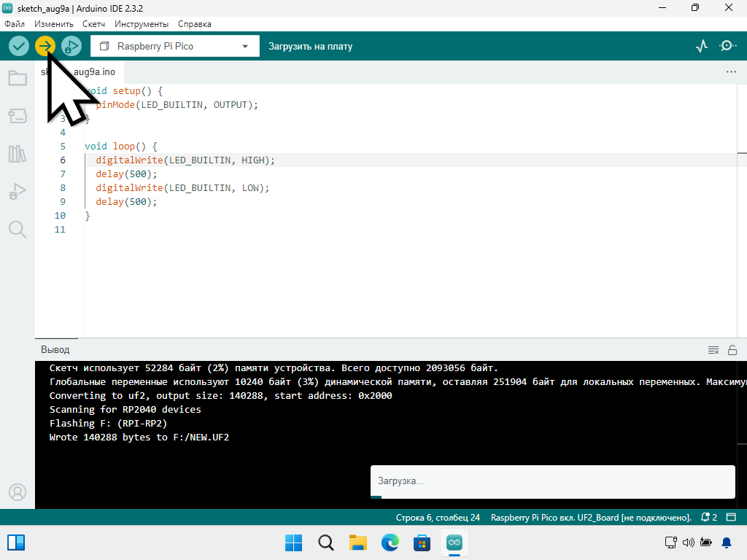
Task: Click the three-dots tab options menu
Action: pyautogui.click(x=731, y=72)
